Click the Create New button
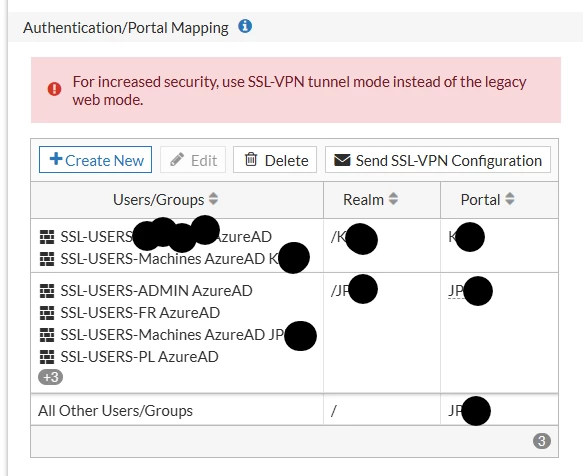The width and height of the screenshot is (583, 476). tap(95, 160)
